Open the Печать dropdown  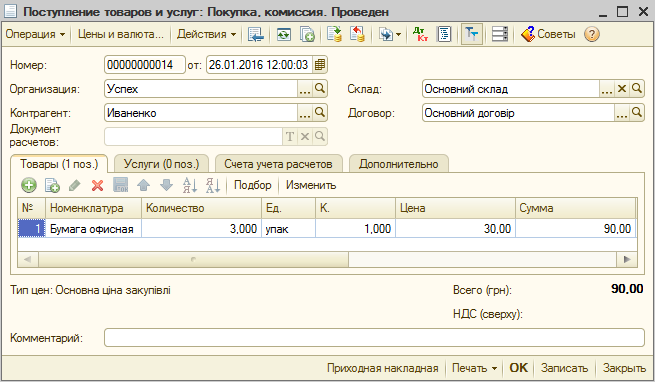tap(475, 368)
